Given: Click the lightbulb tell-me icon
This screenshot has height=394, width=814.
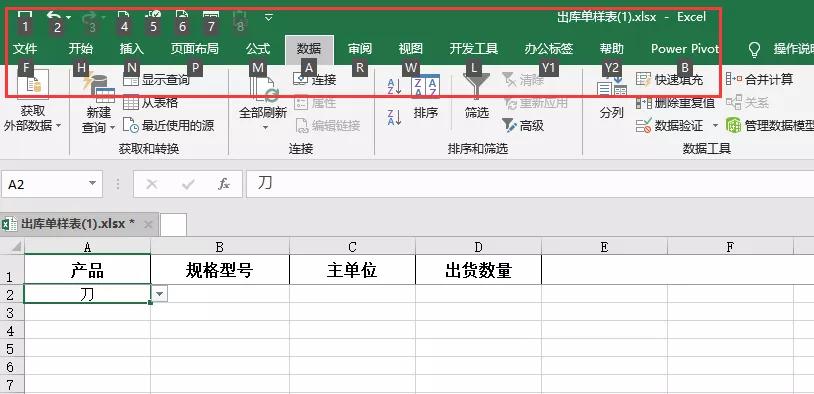Looking at the screenshot, I should (x=754, y=49).
